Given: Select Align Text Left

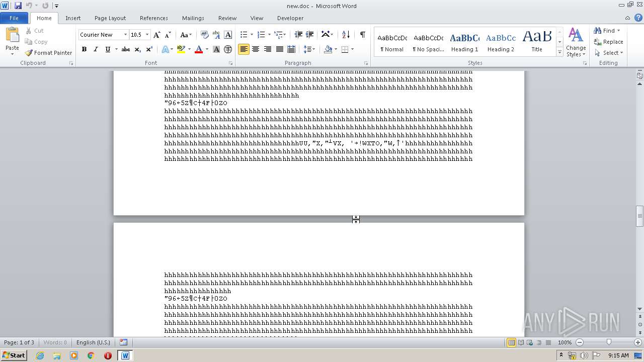Looking at the screenshot, I should 244,49.
